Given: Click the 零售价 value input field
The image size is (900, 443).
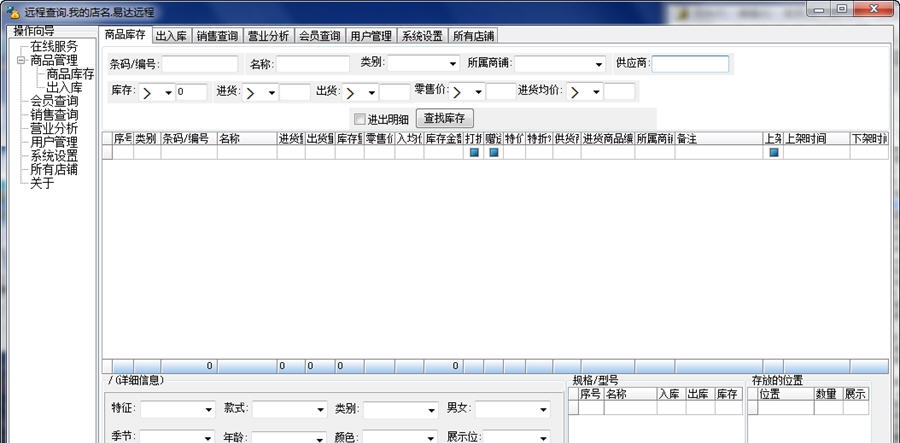Looking at the screenshot, I should (501, 92).
